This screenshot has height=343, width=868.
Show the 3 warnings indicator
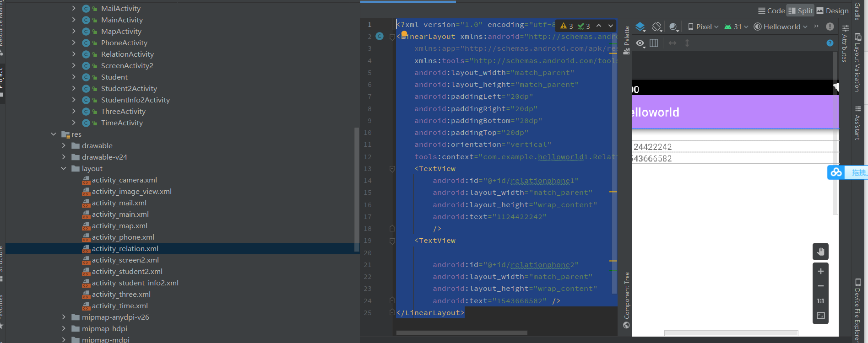[x=567, y=26]
